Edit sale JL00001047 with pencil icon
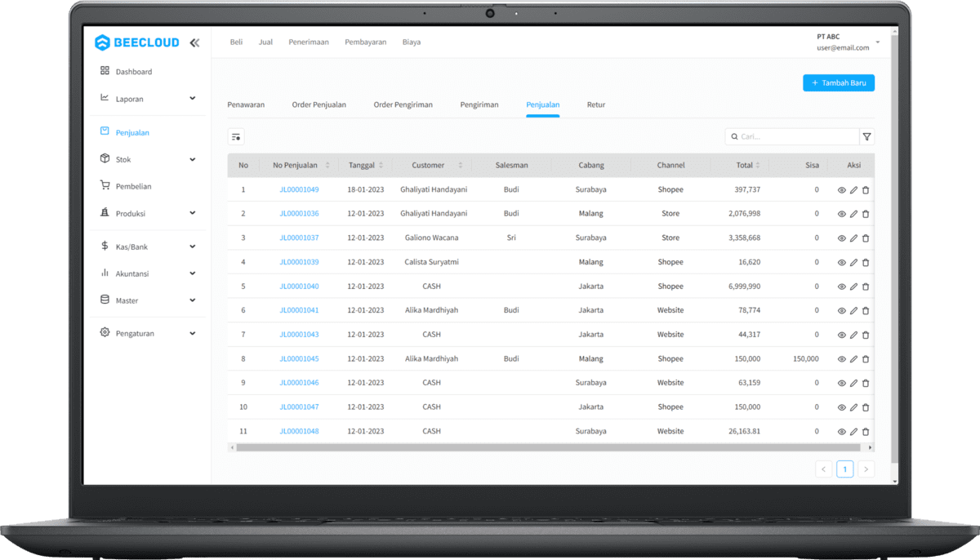Screen dimensions: 980x560 pyautogui.click(x=853, y=407)
